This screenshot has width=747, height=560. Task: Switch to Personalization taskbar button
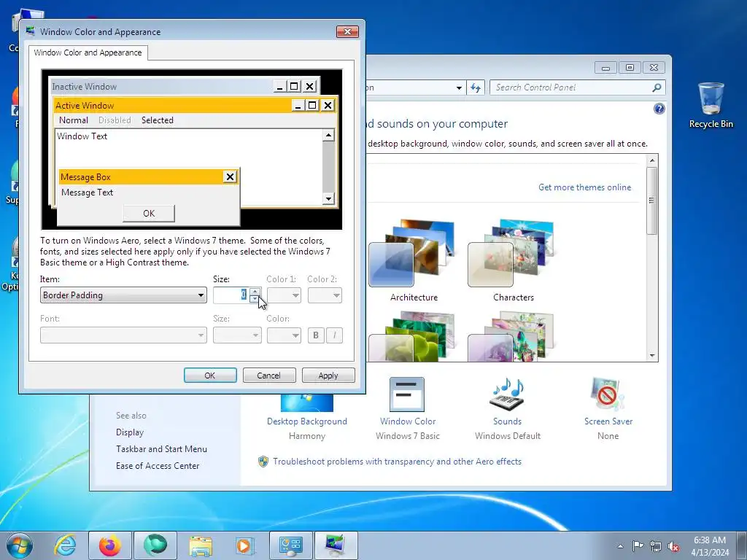tap(336, 545)
